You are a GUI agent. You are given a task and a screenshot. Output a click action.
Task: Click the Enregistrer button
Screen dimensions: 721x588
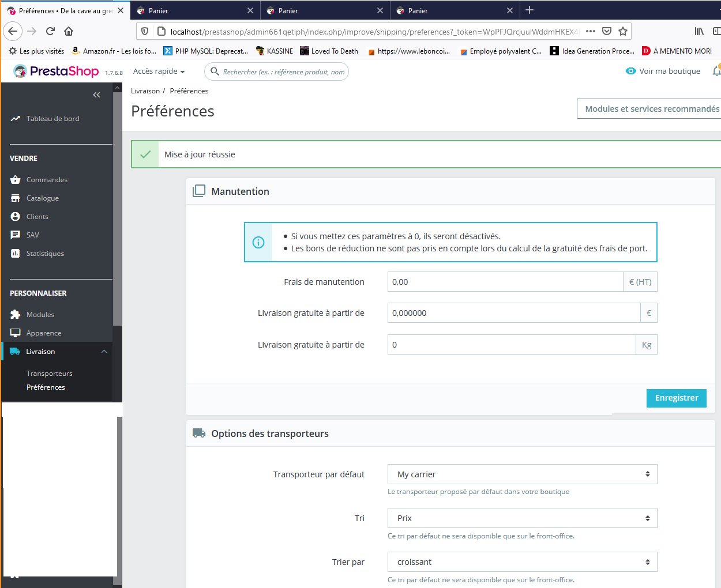(677, 398)
